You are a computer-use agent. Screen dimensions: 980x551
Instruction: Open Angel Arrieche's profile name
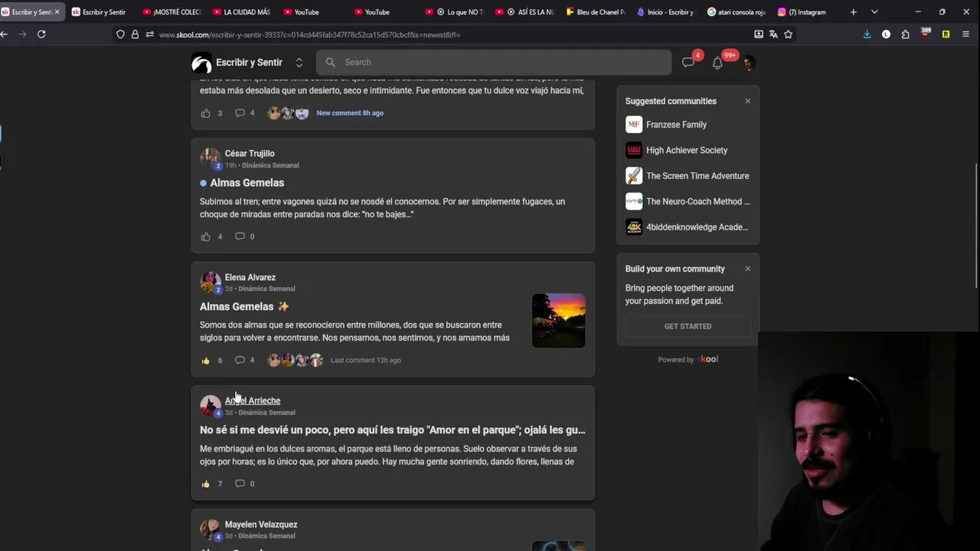point(253,401)
